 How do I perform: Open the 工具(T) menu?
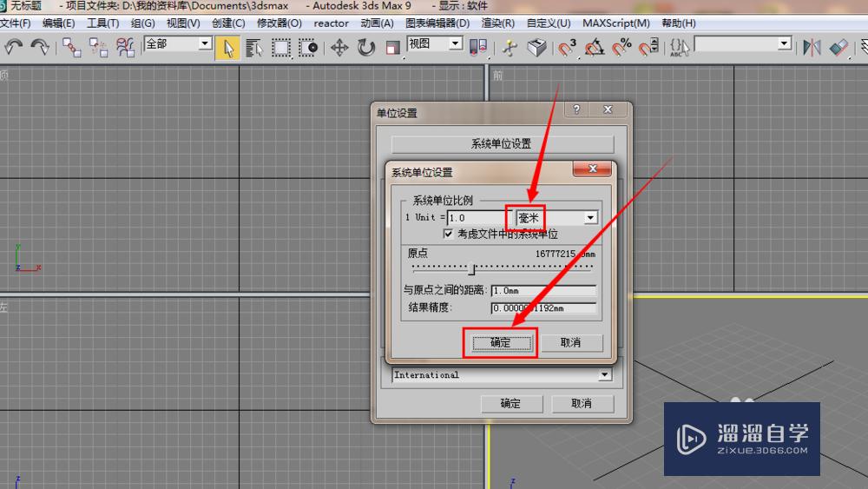click(x=103, y=23)
